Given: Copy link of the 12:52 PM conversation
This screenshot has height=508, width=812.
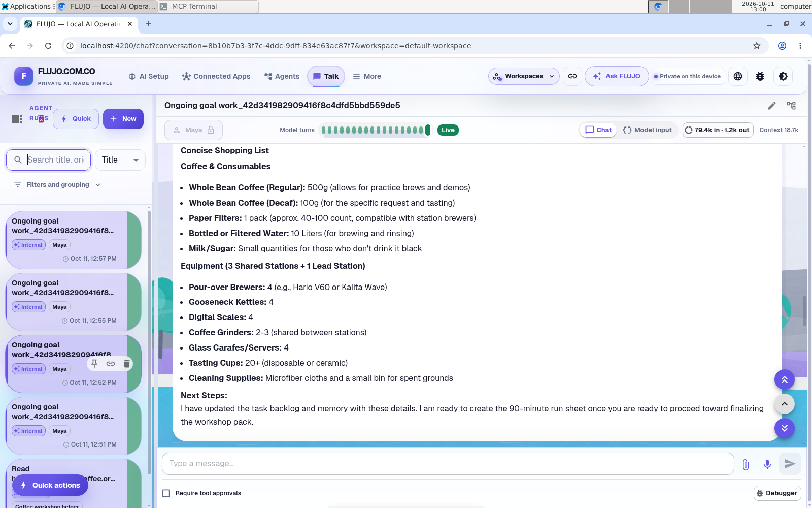Looking at the screenshot, I should coord(111,363).
